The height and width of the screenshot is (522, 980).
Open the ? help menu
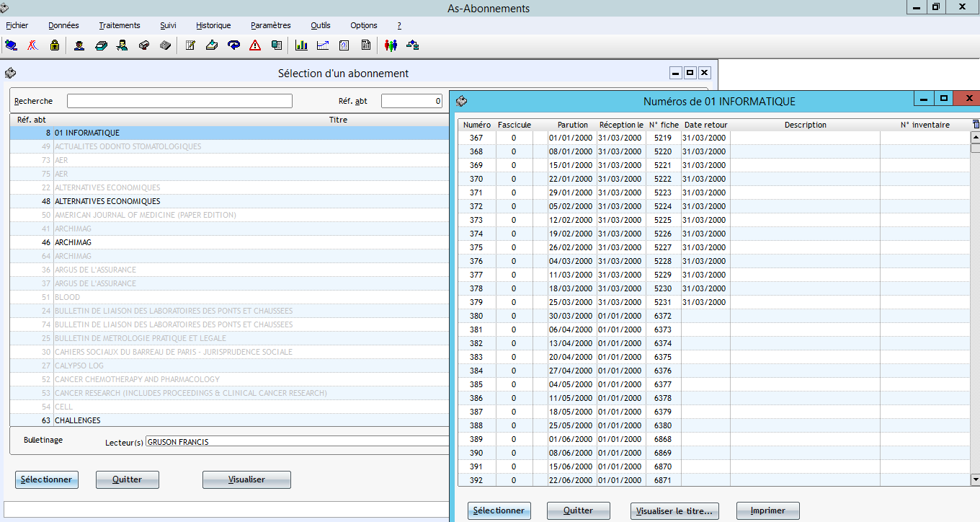tap(399, 25)
